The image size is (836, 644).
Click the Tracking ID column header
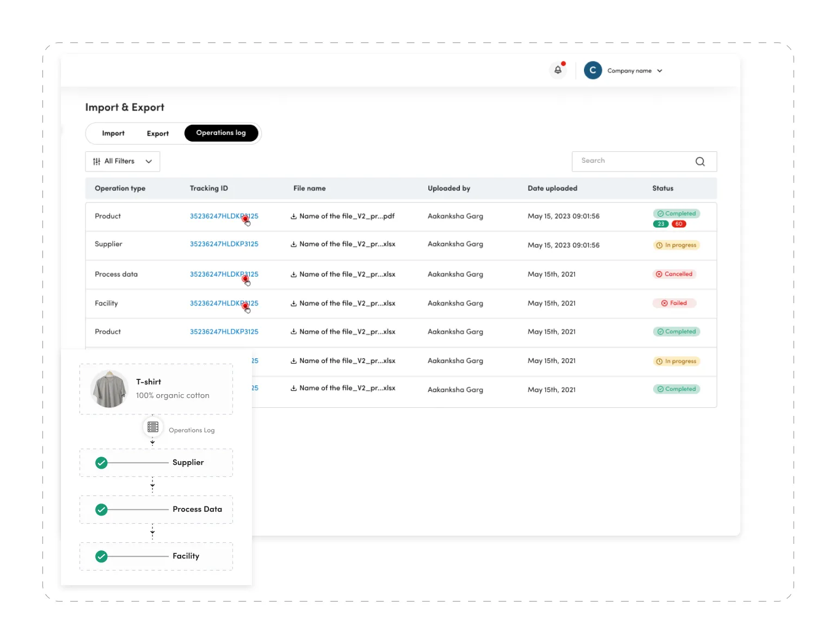(x=209, y=188)
